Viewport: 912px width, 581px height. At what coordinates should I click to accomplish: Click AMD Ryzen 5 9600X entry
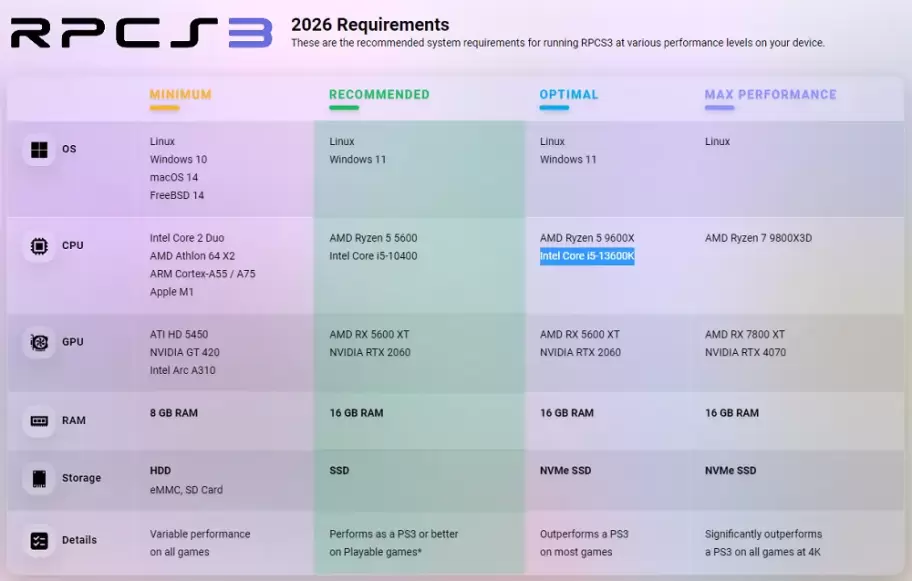point(587,238)
